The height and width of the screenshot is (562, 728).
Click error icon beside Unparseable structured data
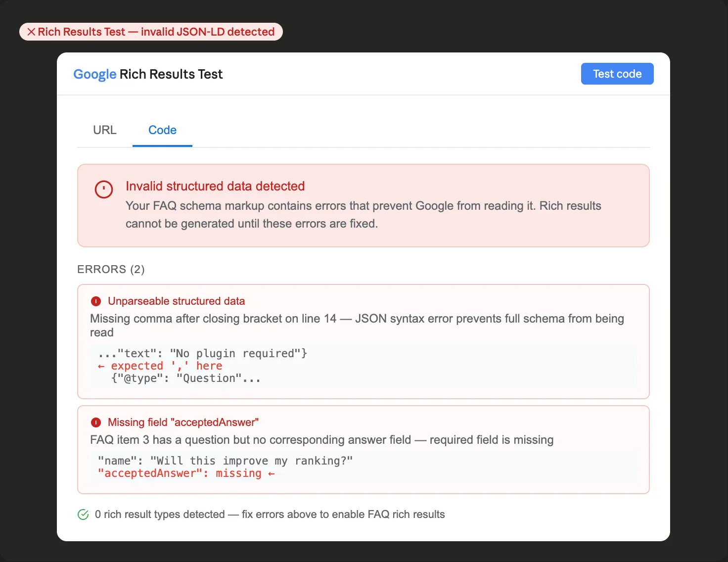[96, 301]
